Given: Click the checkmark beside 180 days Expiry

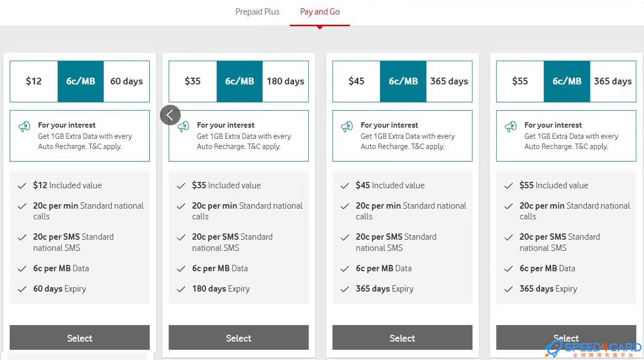Looking at the screenshot, I should click(181, 288).
